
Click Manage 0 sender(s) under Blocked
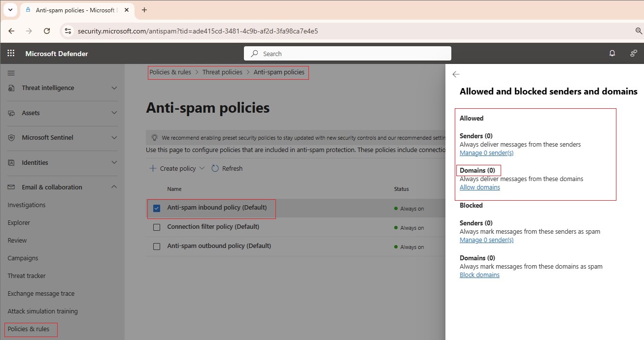[487, 240]
